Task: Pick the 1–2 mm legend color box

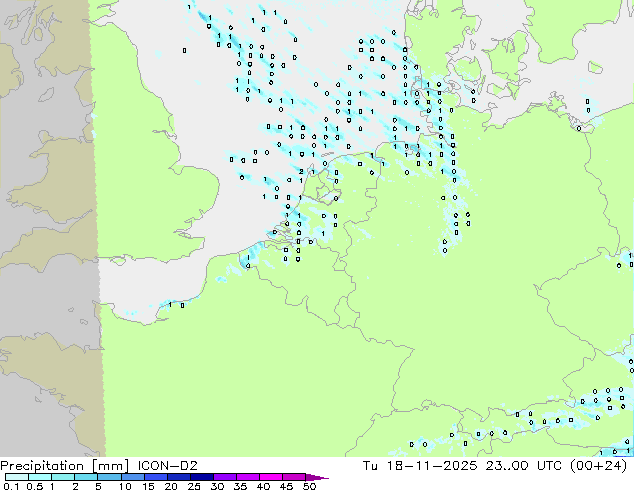Action: point(63,477)
